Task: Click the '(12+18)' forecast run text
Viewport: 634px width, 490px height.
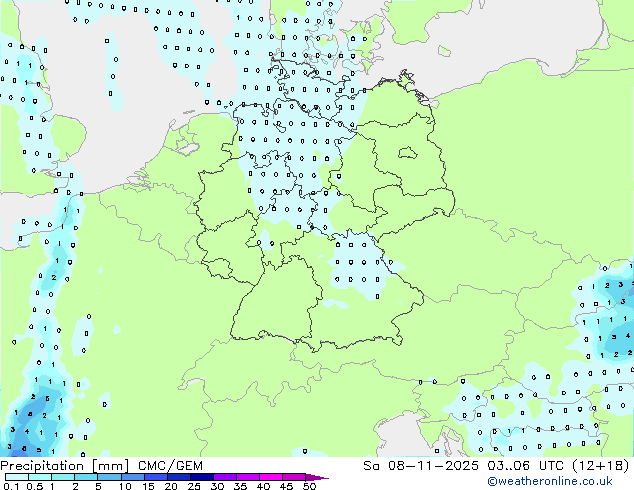Action: coord(601,466)
